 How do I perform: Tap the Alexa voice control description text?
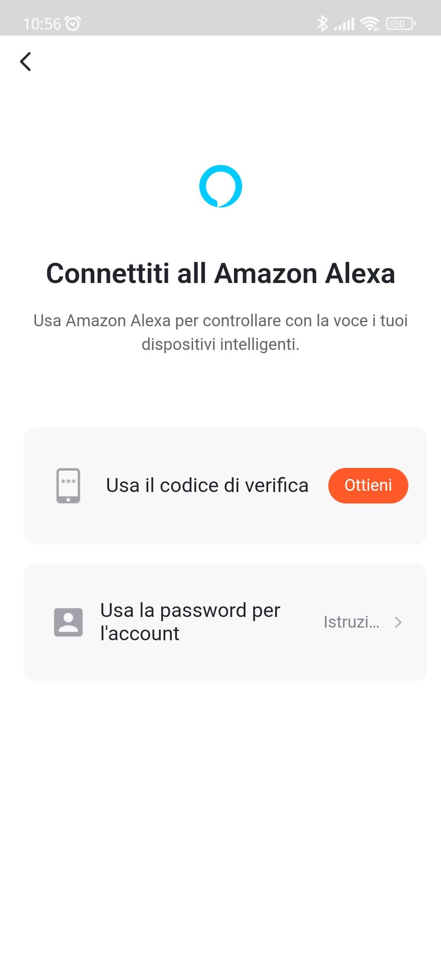point(220,321)
